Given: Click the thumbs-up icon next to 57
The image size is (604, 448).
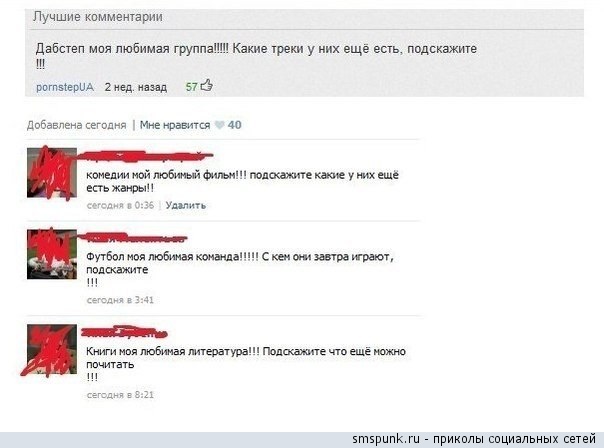Looking at the screenshot, I should tap(207, 85).
